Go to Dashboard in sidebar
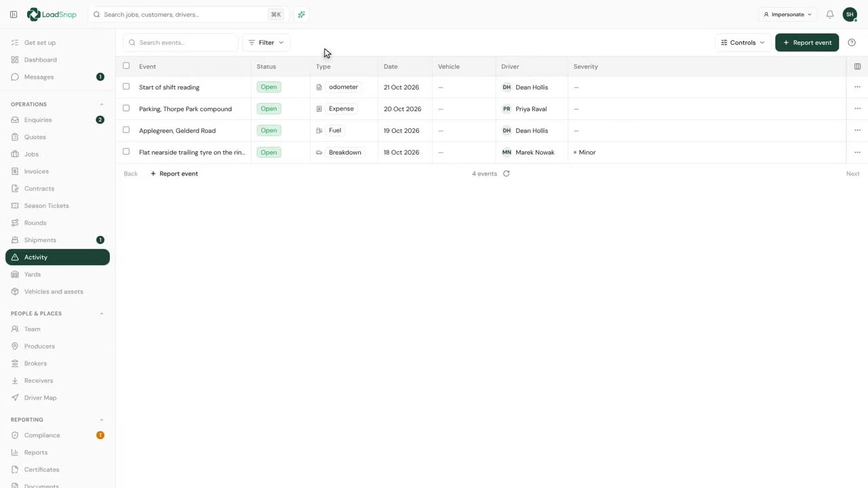Viewport: 868px width, 488px height. 58,60
